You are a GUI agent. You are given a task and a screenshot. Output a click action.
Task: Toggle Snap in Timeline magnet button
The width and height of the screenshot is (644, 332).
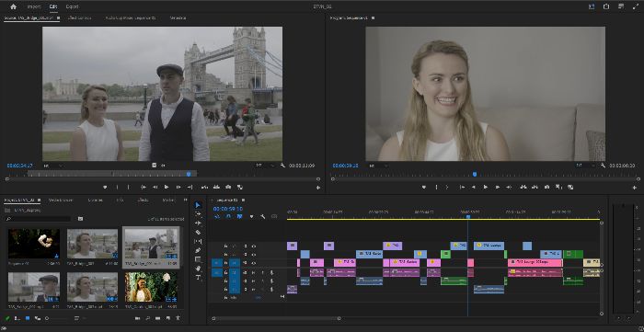pos(228,216)
